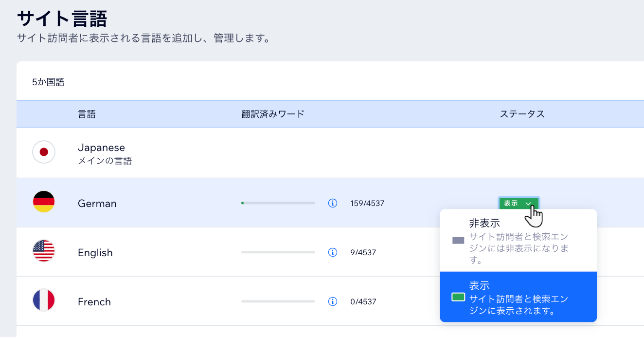Click the 5か国語 count label
The width and height of the screenshot is (644, 337).
click(48, 82)
